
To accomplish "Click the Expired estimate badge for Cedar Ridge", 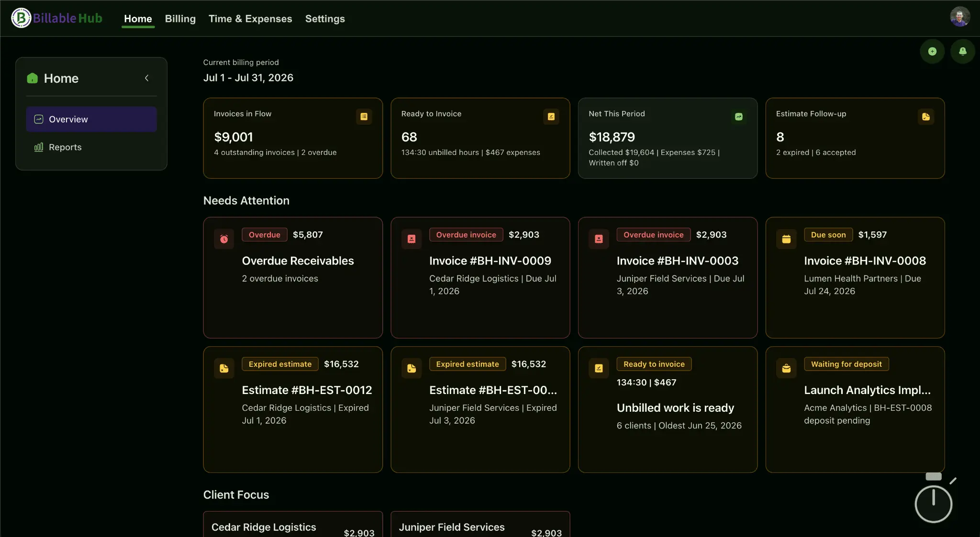I will point(280,364).
